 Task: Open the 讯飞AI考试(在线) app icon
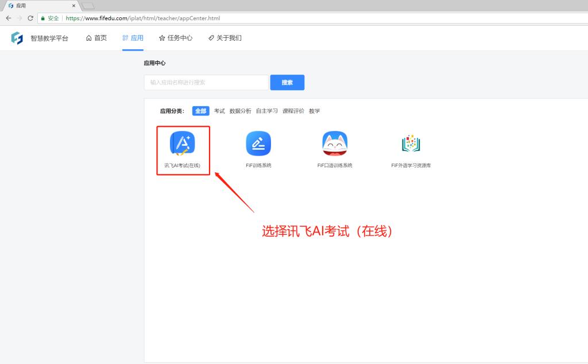point(183,144)
